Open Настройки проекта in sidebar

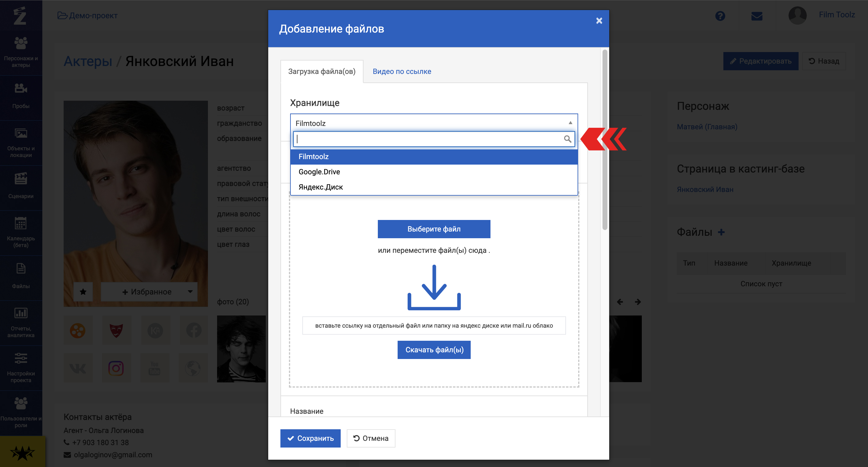(x=21, y=367)
